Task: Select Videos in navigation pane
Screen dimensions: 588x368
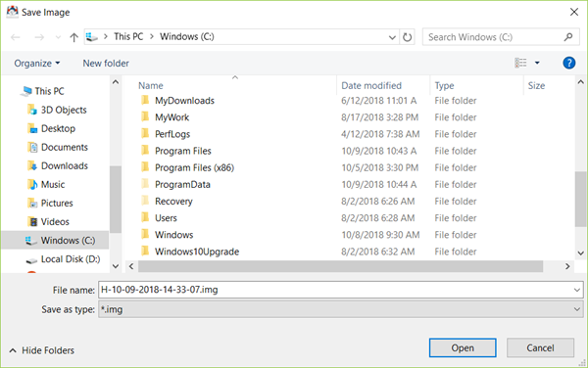Action: (55, 221)
